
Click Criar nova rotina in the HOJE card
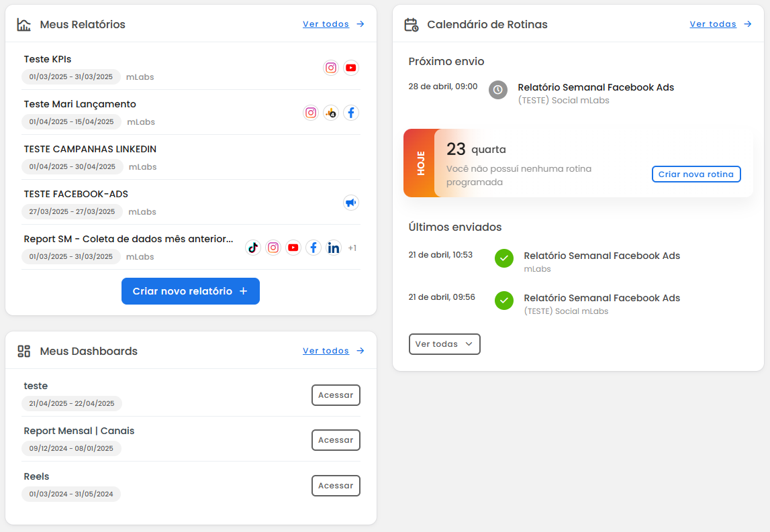click(696, 174)
